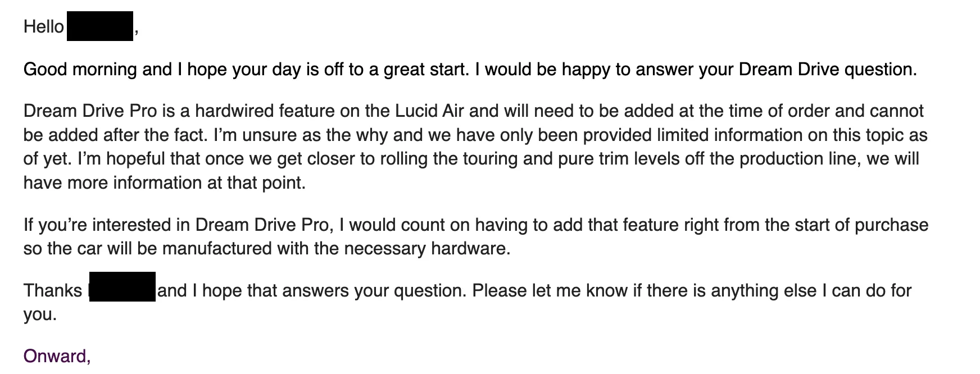
Task: Click the redacted name after Hello
Action: (x=100, y=26)
